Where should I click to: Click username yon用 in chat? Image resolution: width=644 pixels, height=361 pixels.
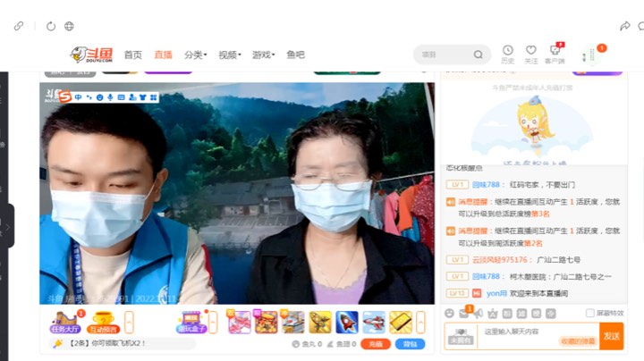496,293
